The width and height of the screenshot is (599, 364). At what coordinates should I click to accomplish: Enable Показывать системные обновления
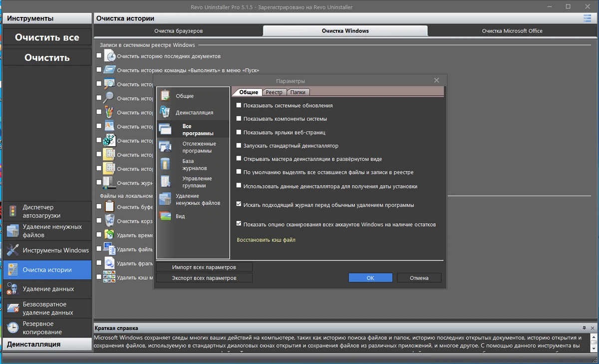(x=239, y=106)
